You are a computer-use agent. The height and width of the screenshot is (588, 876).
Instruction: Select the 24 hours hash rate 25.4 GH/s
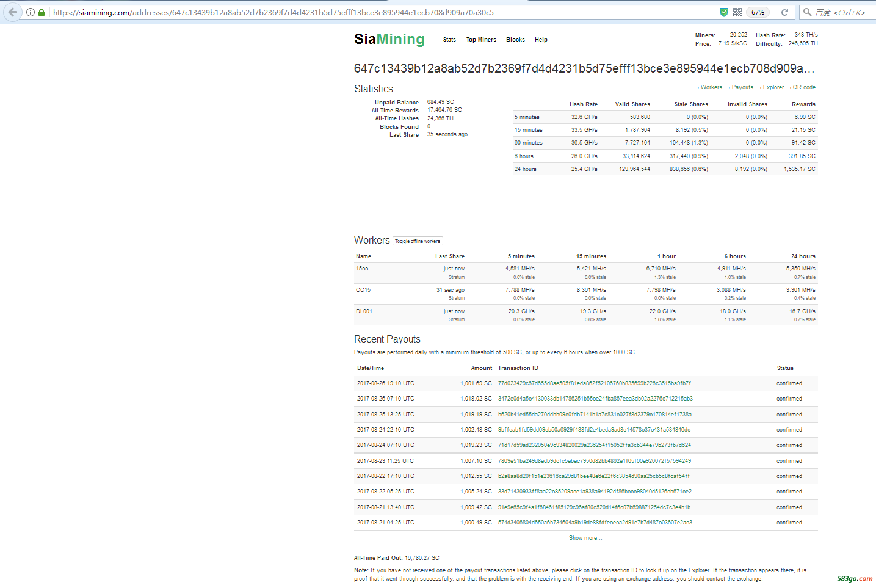pos(584,169)
